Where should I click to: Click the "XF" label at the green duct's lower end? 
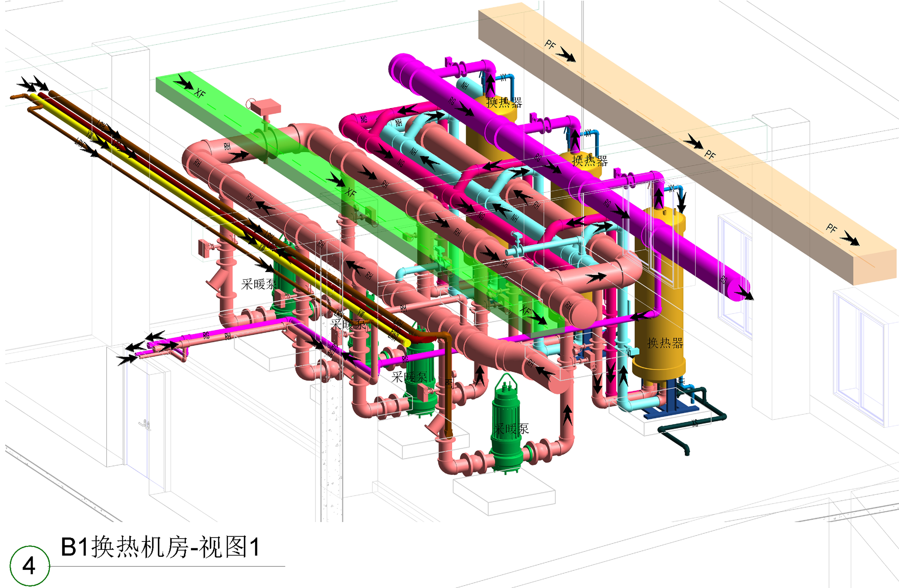(x=526, y=310)
